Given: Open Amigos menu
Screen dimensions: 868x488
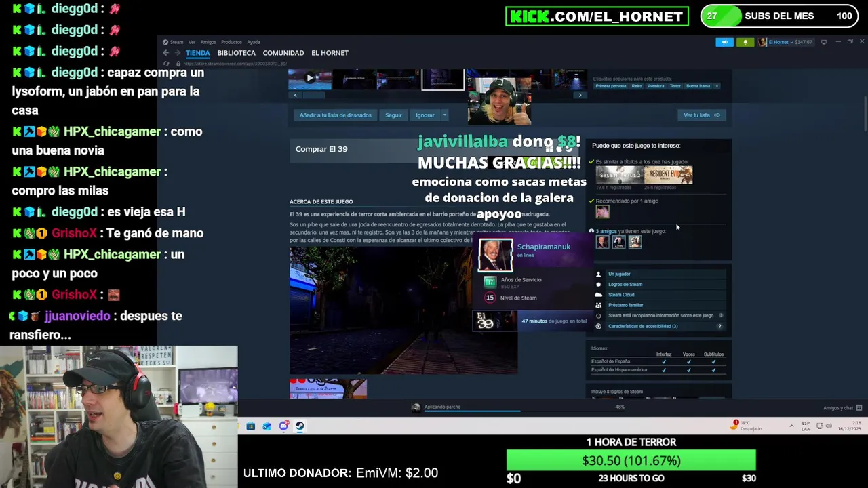Looking at the screenshot, I should (208, 42).
